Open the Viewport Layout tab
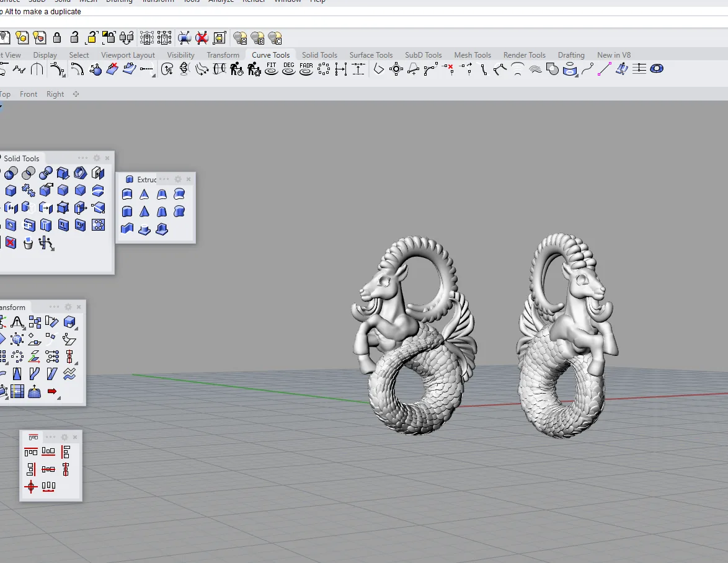 point(128,55)
